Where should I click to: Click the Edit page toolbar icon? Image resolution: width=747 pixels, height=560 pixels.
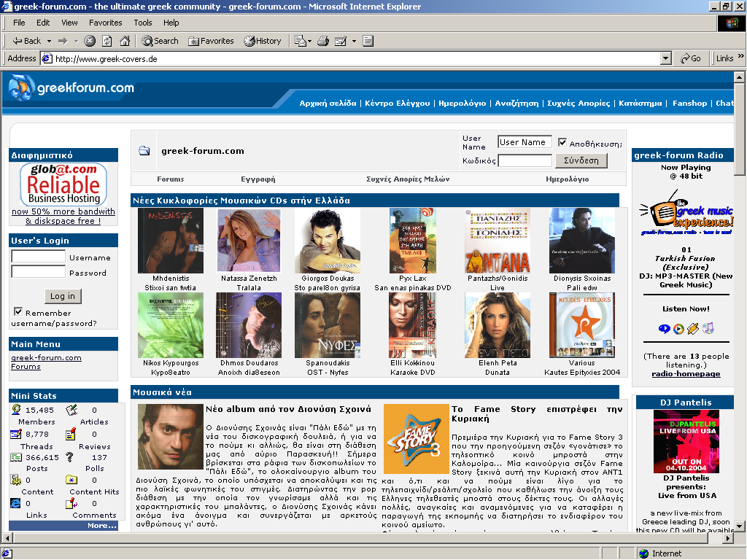341,41
